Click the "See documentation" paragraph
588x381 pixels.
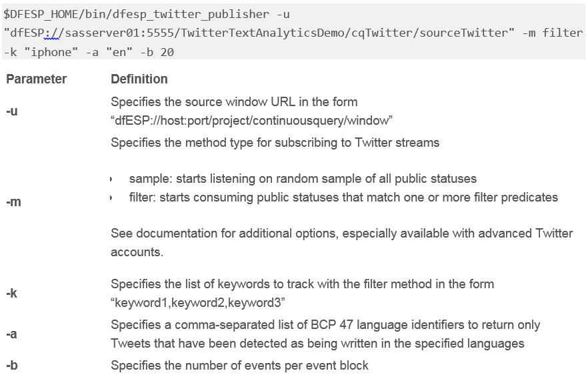(x=341, y=242)
